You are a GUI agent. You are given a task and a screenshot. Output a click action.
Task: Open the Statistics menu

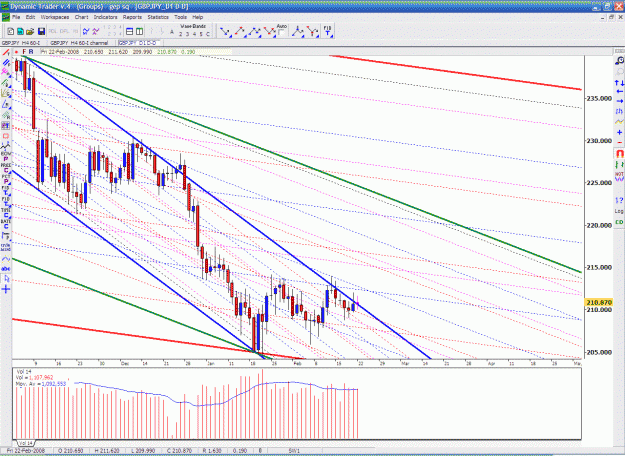coord(158,17)
